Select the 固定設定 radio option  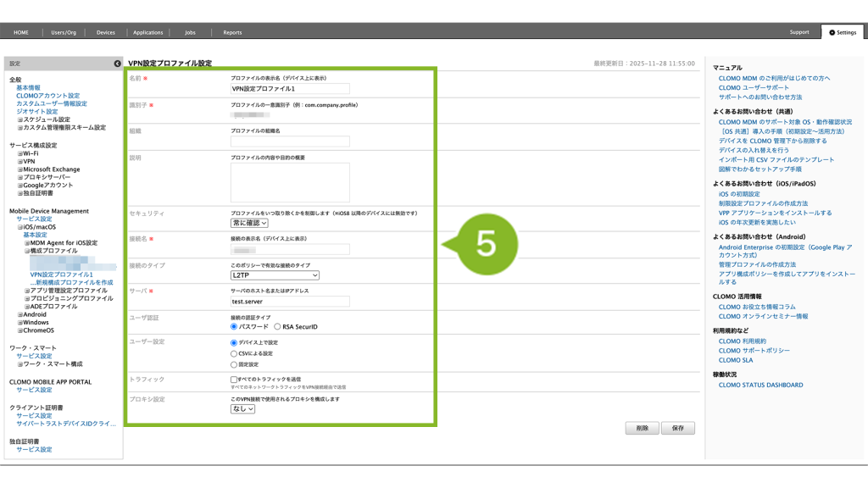(235, 364)
